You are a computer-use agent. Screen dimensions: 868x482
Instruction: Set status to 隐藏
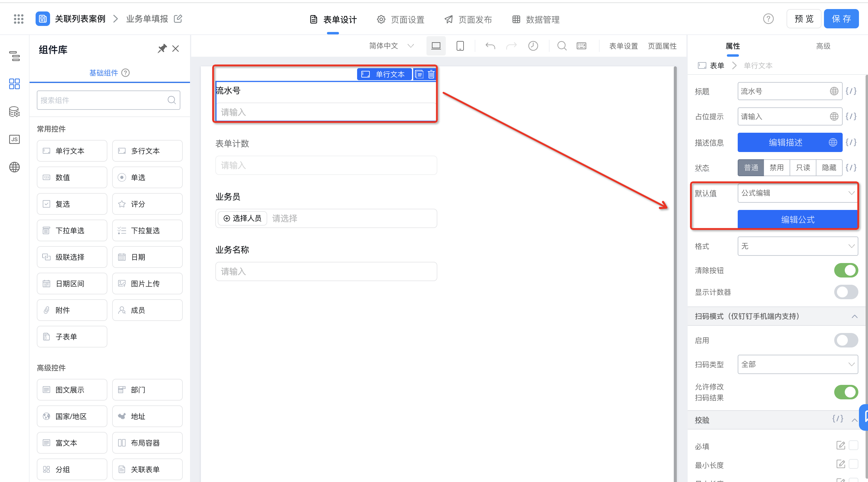829,167
